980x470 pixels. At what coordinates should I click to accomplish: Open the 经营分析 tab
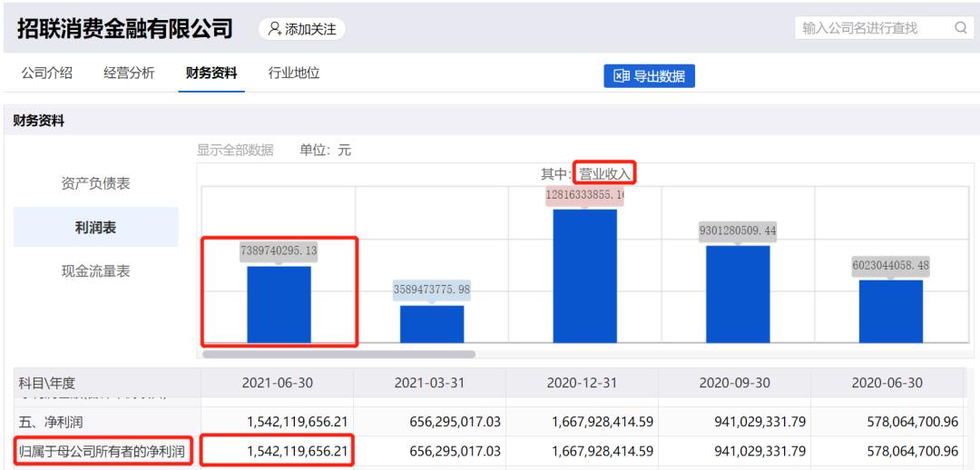[x=129, y=73]
